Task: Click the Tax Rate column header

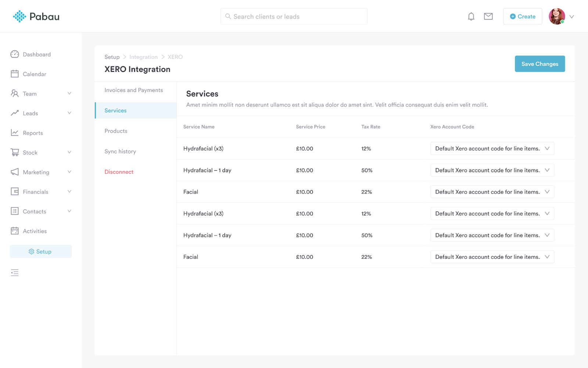Action: click(x=370, y=127)
